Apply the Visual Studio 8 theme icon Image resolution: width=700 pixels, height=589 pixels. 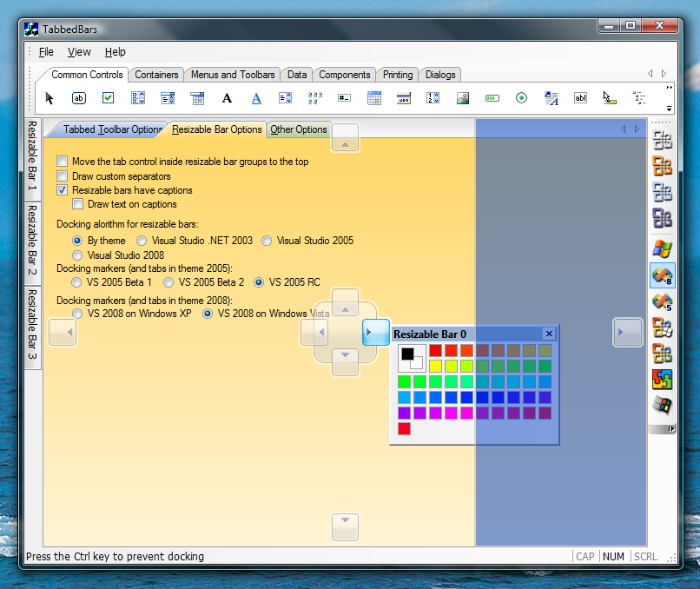coord(663,275)
